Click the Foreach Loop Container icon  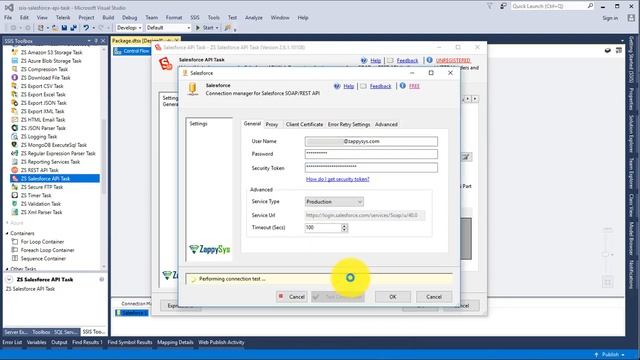[x=15, y=250]
